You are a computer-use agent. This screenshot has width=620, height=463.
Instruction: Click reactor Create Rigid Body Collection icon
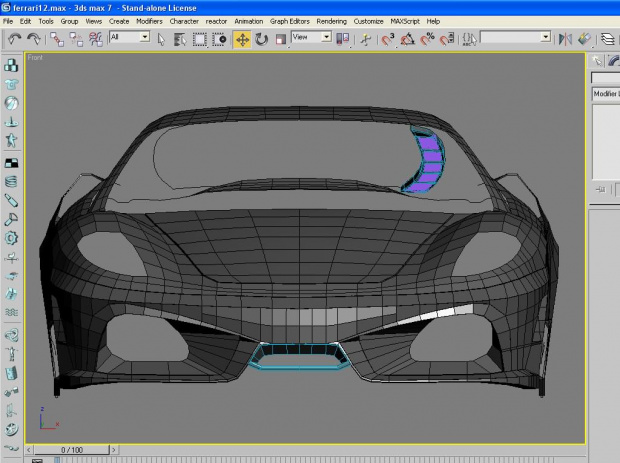pos(11,65)
